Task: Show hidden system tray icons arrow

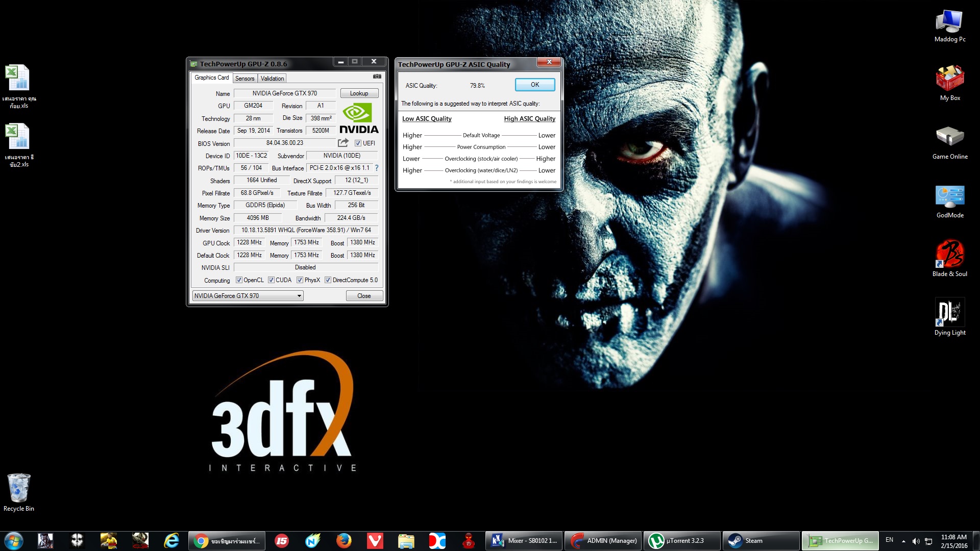Action: point(903,541)
